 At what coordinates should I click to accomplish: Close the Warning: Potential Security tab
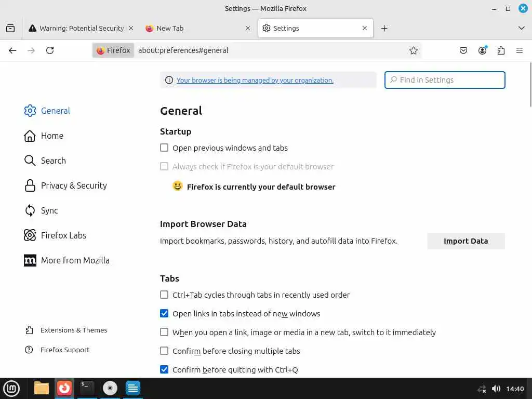[131, 28]
